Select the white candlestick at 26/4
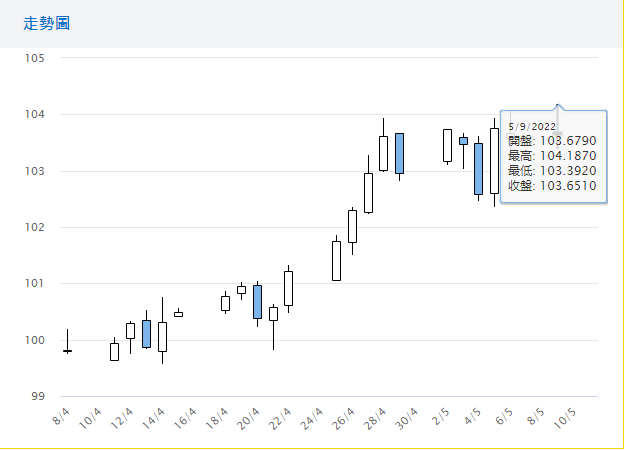626x450 pixels. click(352, 226)
